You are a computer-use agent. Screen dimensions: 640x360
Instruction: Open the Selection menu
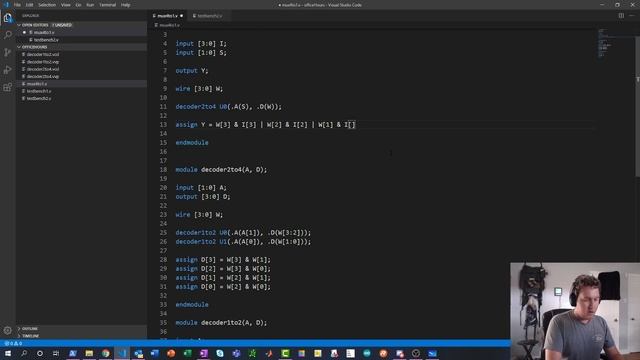coord(47,5)
